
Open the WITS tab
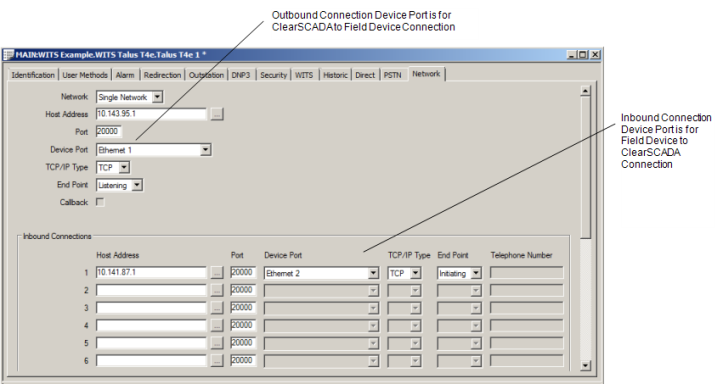click(304, 75)
